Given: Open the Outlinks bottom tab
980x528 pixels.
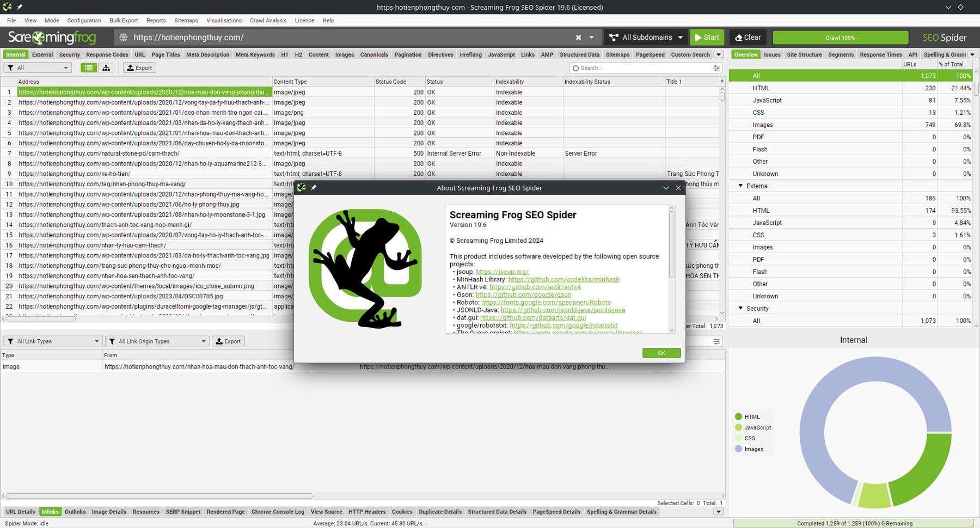Looking at the screenshot, I should coord(75,512).
